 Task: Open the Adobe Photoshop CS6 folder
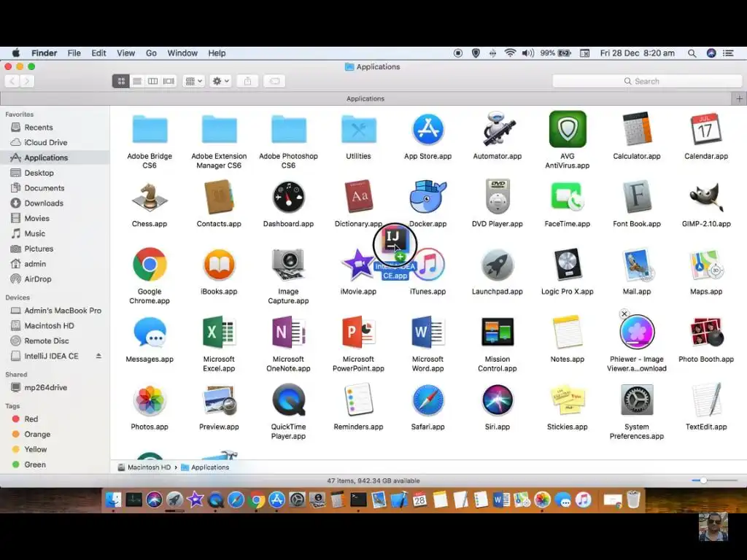(288, 130)
